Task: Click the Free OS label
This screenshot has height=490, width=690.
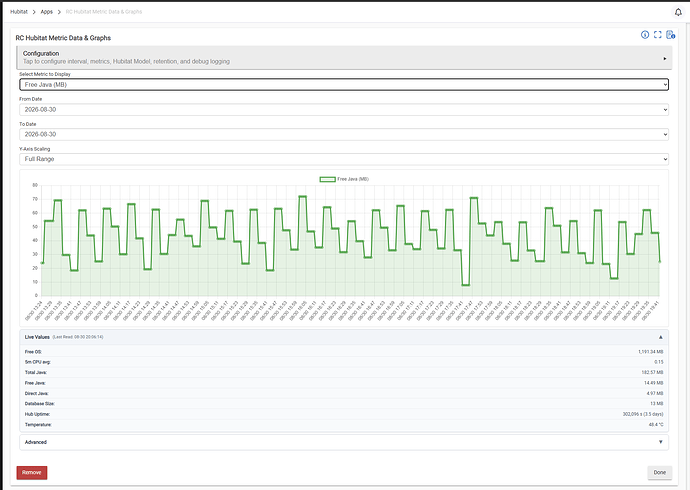Action: pos(33,352)
